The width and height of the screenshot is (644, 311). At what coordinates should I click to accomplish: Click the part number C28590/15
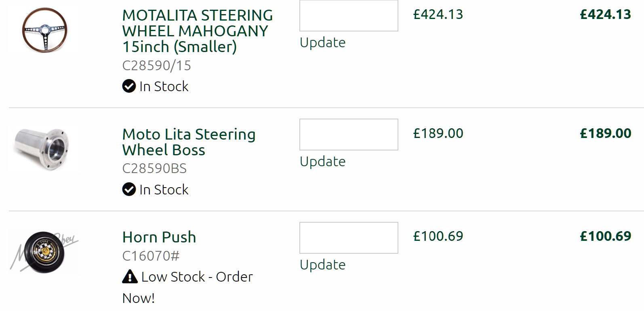click(x=156, y=65)
